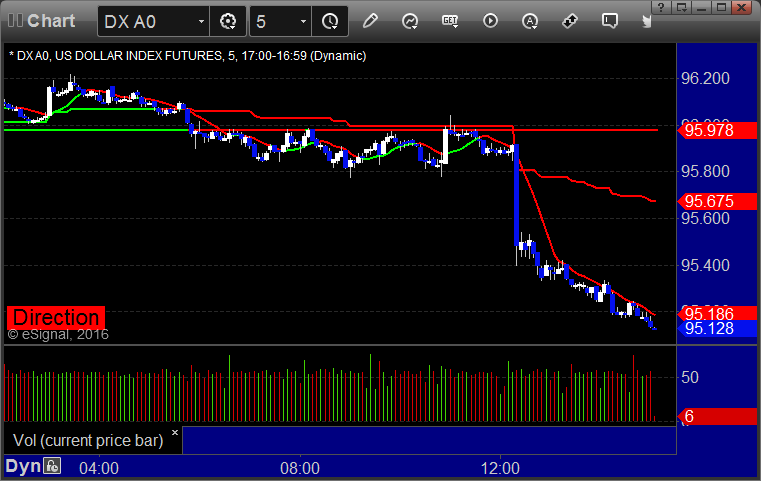Open the window pop-out menu icon

click(x=681, y=7)
